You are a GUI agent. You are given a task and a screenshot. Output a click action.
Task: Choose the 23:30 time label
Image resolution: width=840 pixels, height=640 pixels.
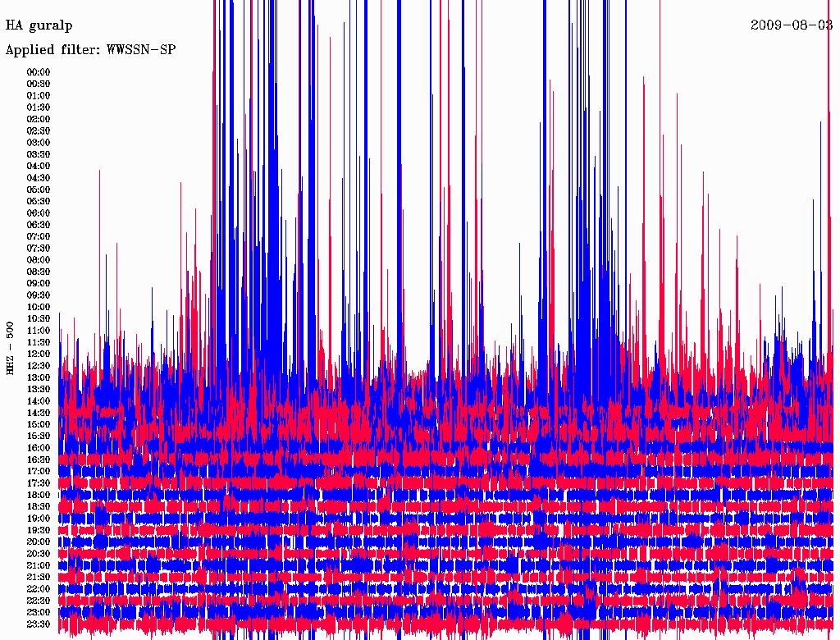[x=39, y=624]
